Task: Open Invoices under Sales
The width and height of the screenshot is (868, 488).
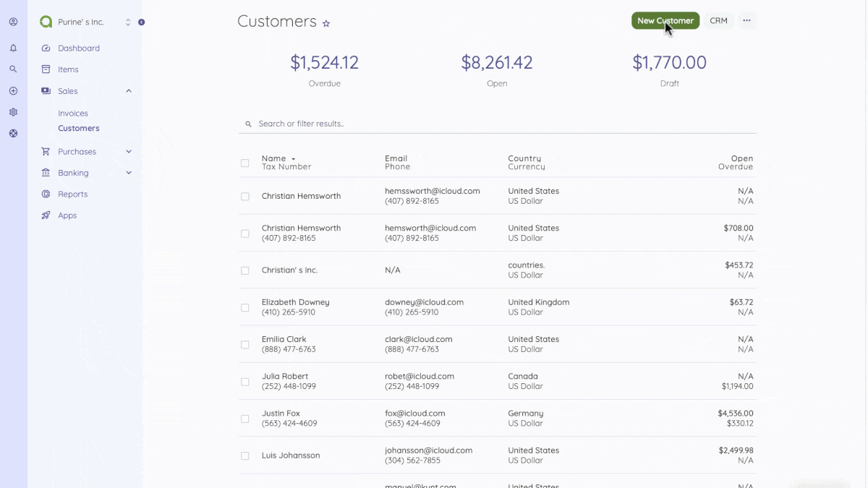Action: point(73,114)
